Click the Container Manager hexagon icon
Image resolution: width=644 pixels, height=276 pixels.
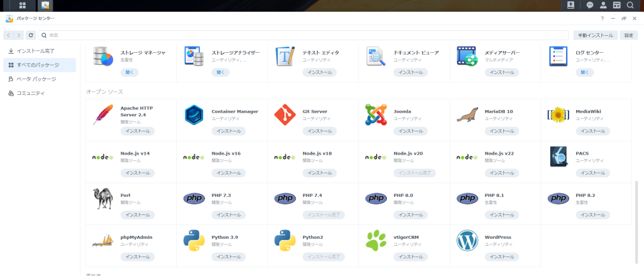point(194,114)
